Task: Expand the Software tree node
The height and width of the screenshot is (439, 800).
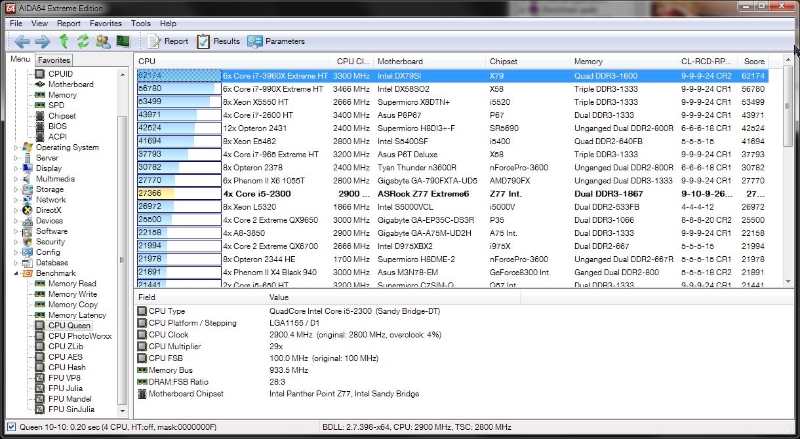Action: click(x=15, y=231)
